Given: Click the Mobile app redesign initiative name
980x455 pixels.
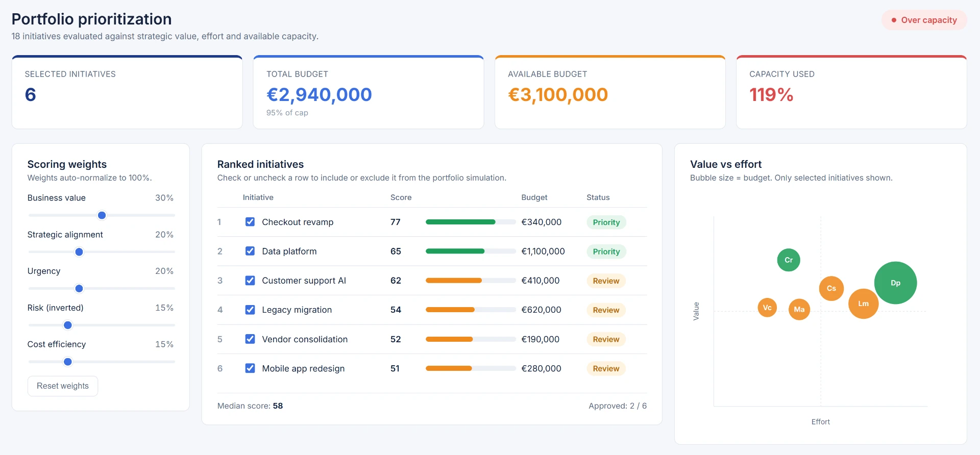Looking at the screenshot, I should point(303,368).
